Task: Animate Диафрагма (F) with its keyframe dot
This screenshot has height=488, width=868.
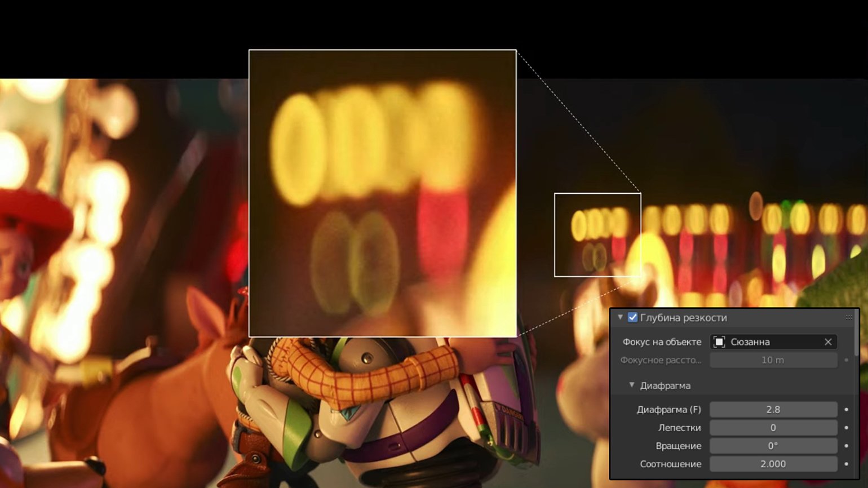Action: [846, 409]
